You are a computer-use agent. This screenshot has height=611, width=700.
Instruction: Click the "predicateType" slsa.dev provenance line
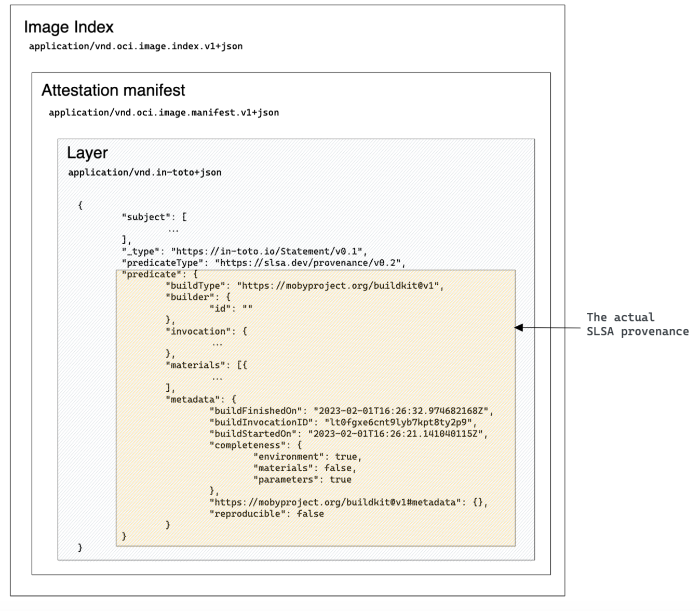click(x=264, y=263)
